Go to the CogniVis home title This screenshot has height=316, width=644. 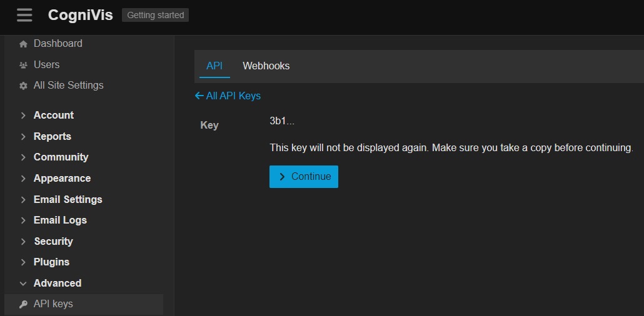coord(80,15)
